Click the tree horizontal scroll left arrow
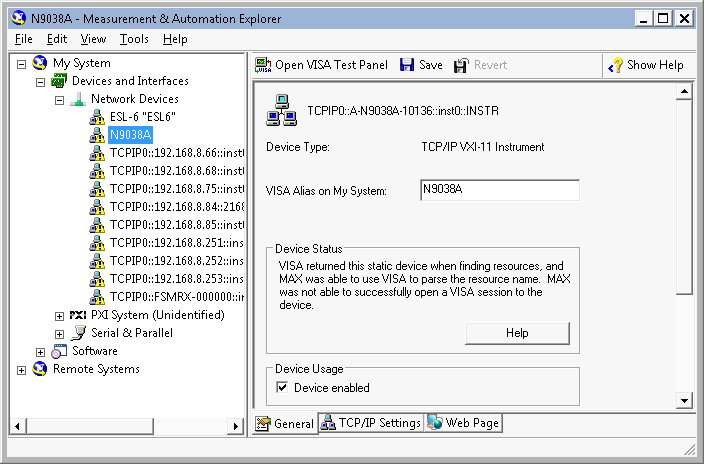Image resolution: width=704 pixels, height=464 pixels. tap(17, 426)
